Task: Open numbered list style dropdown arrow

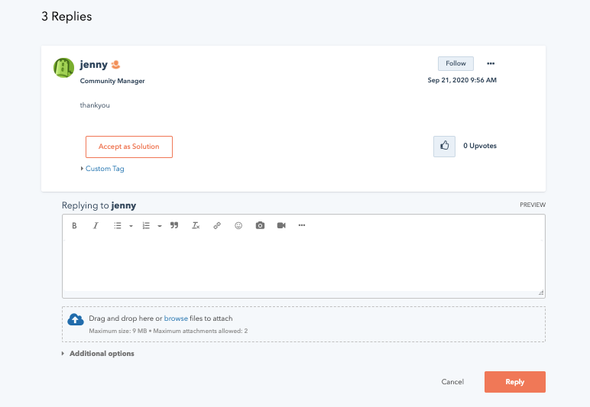Action: point(160,226)
